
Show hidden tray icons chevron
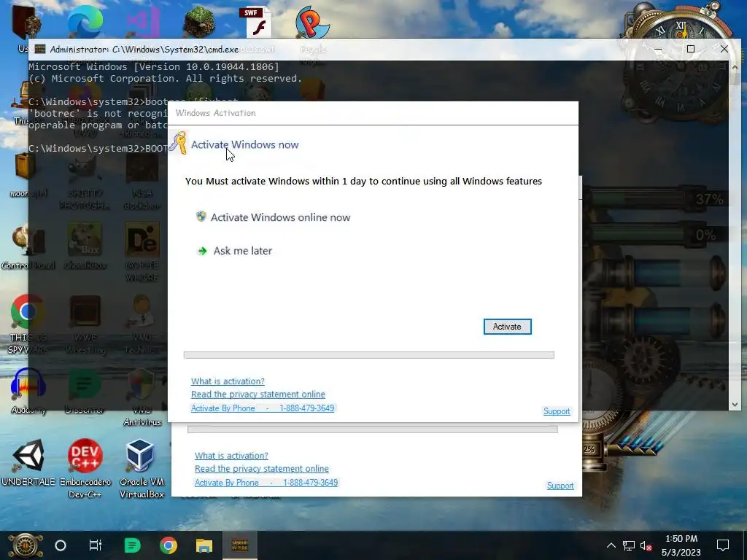point(611,545)
